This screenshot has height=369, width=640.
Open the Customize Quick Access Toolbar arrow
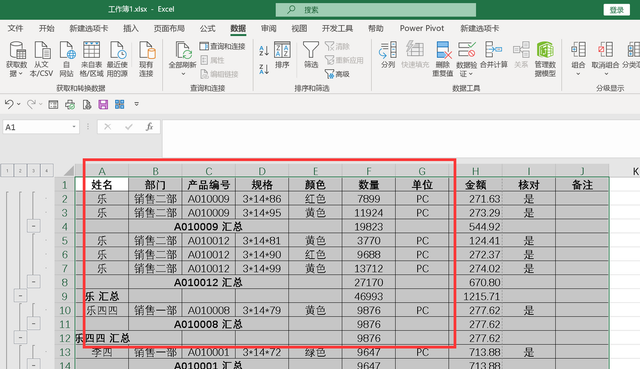(137, 104)
